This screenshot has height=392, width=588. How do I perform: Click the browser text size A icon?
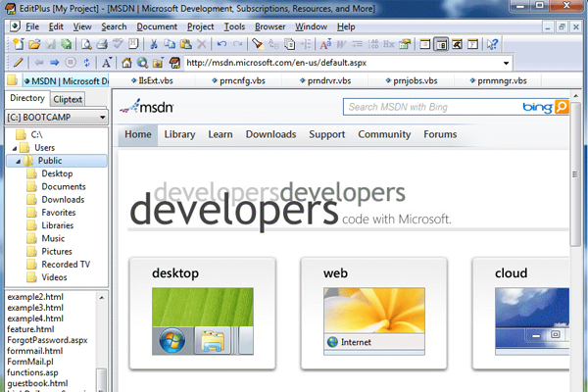pos(107,63)
